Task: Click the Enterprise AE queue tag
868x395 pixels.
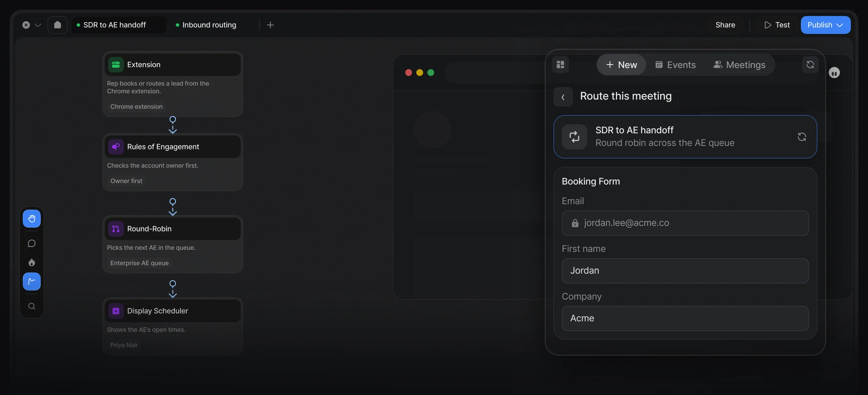Action: 139,263
